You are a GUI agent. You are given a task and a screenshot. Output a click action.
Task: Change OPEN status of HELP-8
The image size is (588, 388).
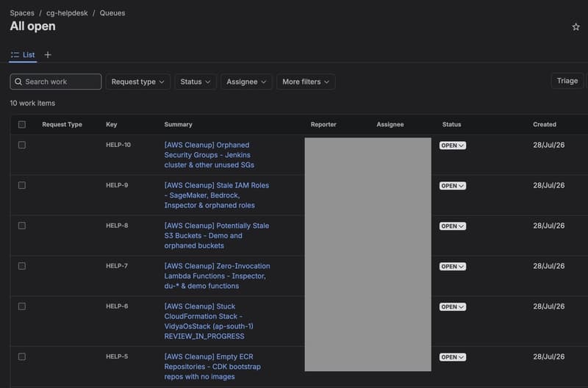click(453, 226)
